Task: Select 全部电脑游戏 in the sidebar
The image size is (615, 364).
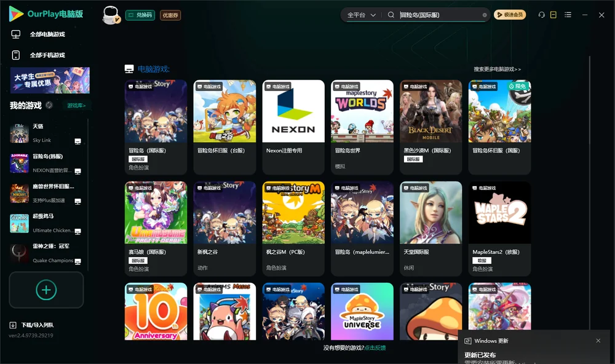Action: click(x=47, y=34)
